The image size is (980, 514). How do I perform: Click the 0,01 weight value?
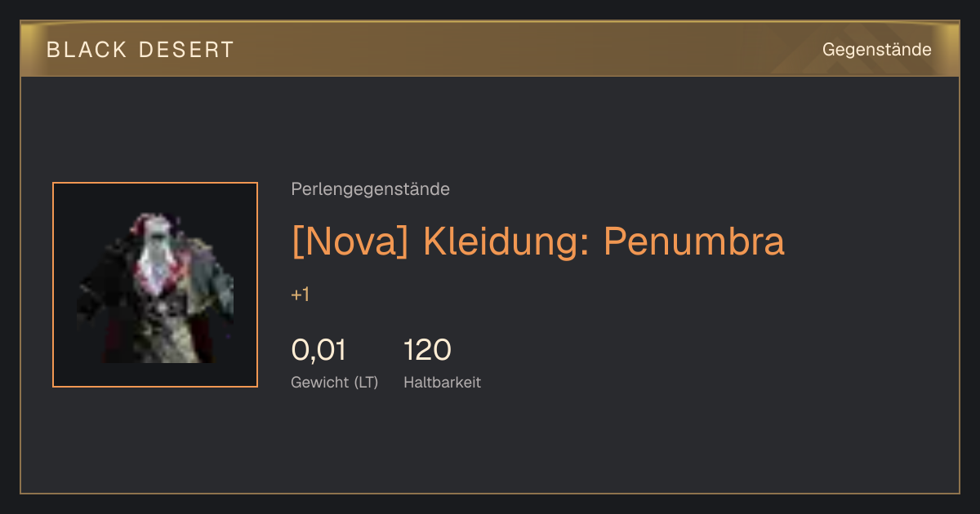click(318, 350)
